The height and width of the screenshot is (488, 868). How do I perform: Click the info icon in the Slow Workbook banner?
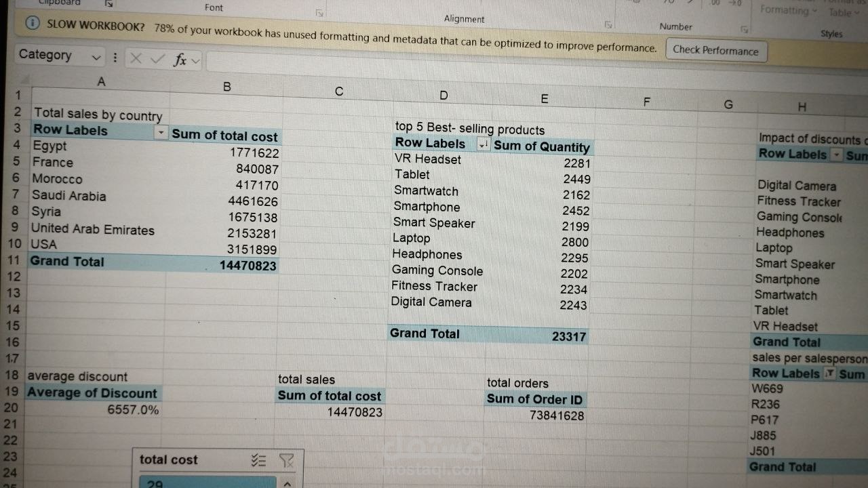tap(32, 24)
